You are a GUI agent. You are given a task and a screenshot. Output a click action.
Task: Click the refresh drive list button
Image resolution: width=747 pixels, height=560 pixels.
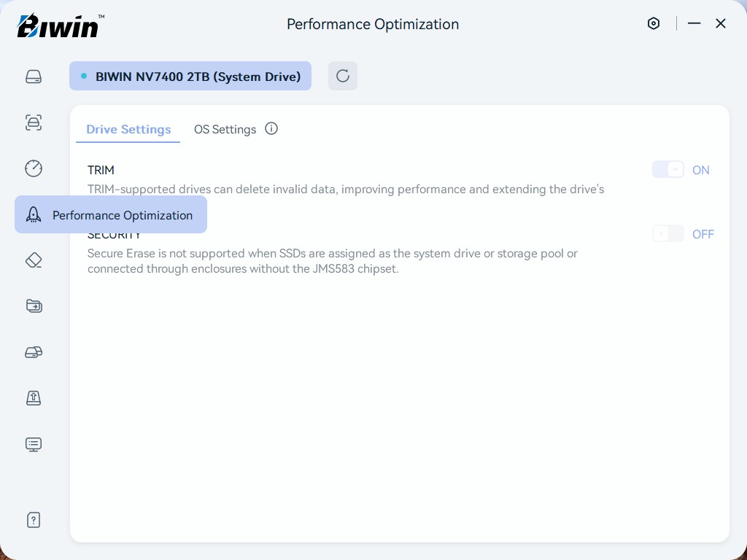[342, 76]
